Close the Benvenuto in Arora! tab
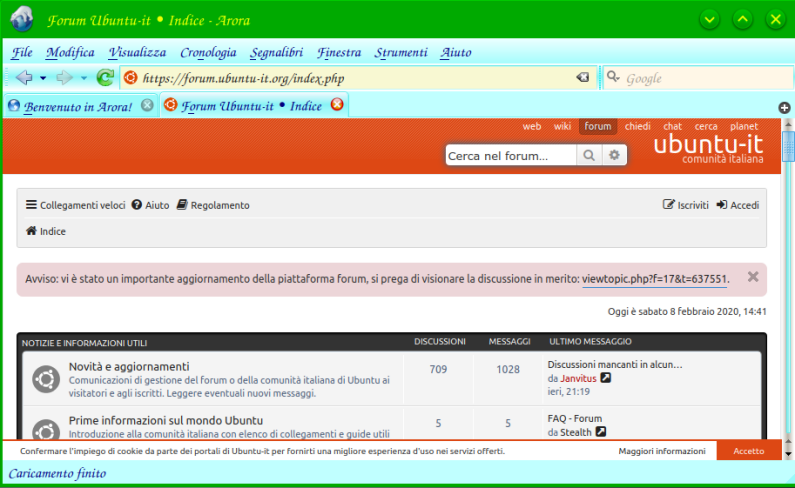The width and height of the screenshot is (795, 488). point(147,105)
